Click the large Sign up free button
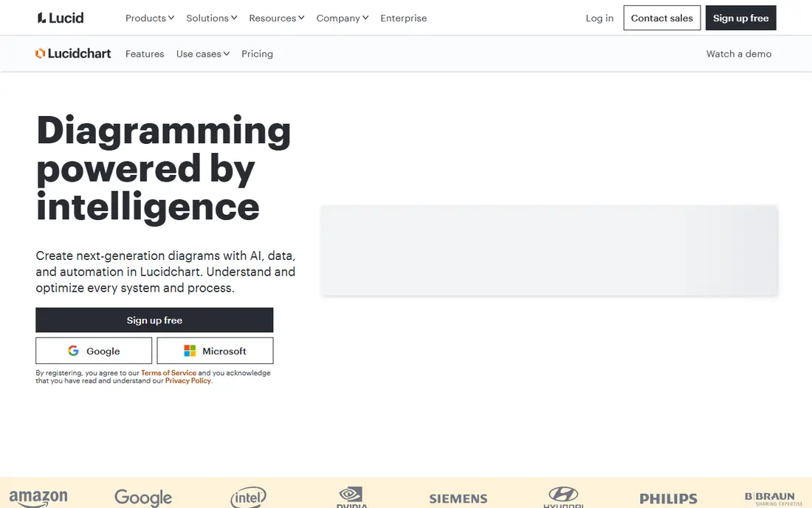Image resolution: width=812 pixels, height=508 pixels. pyautogui.click(x=154, y=320)
